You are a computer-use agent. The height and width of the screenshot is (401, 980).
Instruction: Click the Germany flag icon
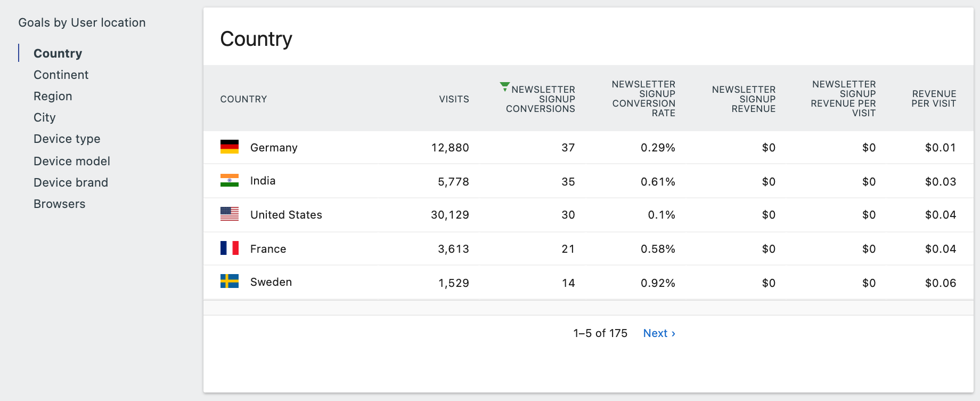click(x=230, y=147)
